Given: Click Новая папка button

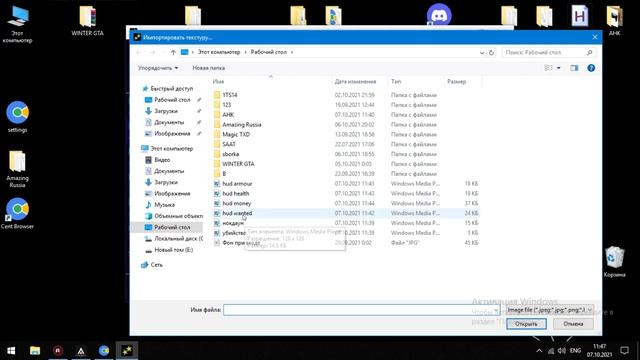Looking at the screenshot, I should tap(209, 68).
